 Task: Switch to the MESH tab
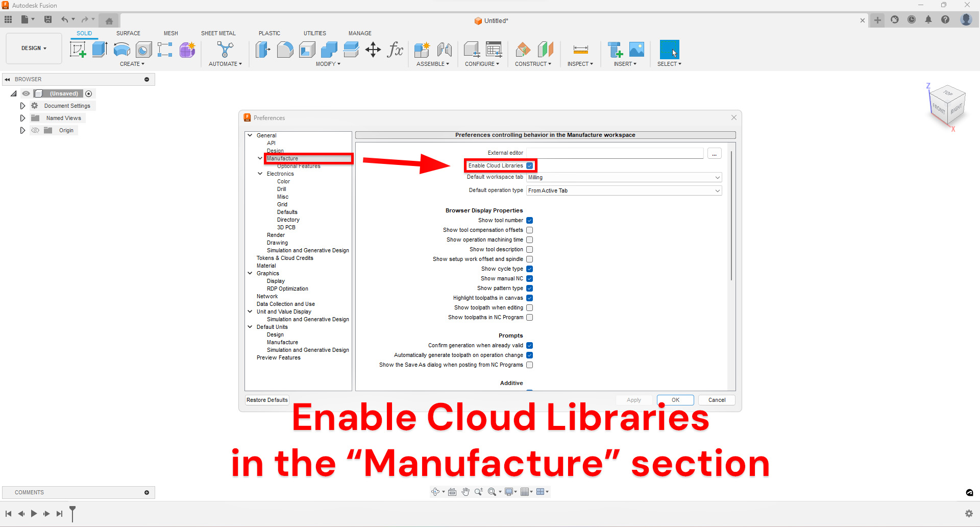click(171, 33)
